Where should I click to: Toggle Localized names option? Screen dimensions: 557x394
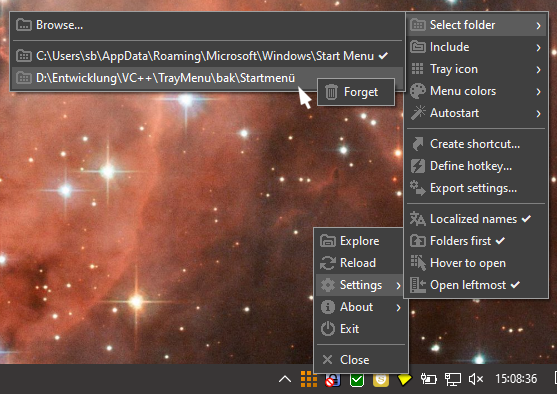(x=476, y=219)
